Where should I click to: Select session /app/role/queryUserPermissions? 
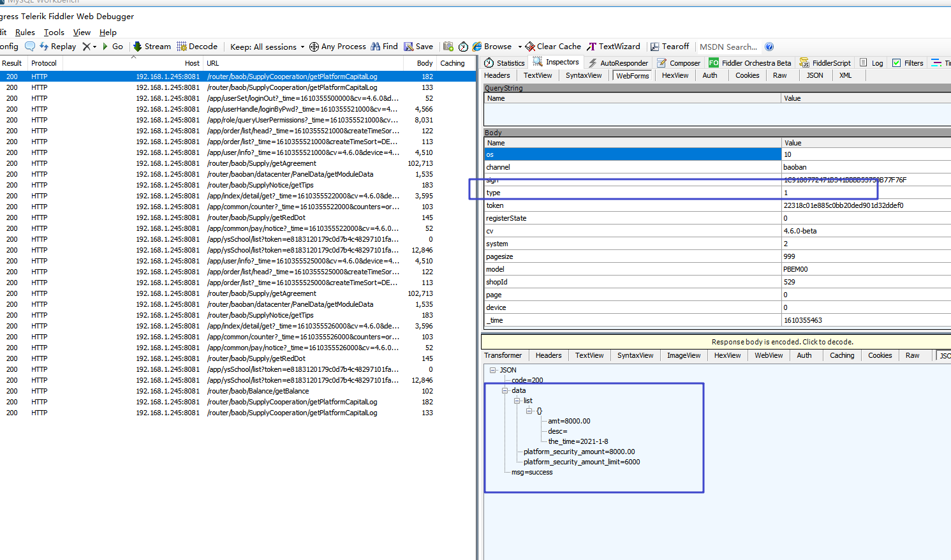pyautogui.click(x=237, y=120)
